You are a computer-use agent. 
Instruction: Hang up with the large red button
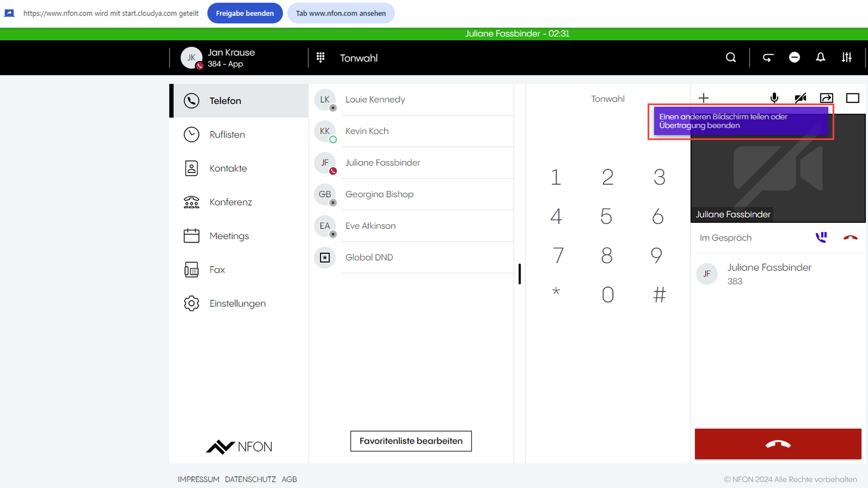778,444
